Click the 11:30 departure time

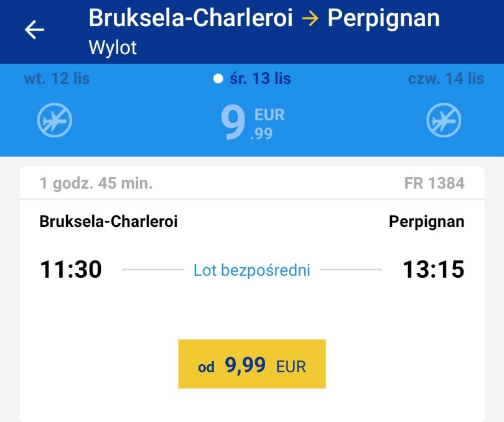[71, 269]
